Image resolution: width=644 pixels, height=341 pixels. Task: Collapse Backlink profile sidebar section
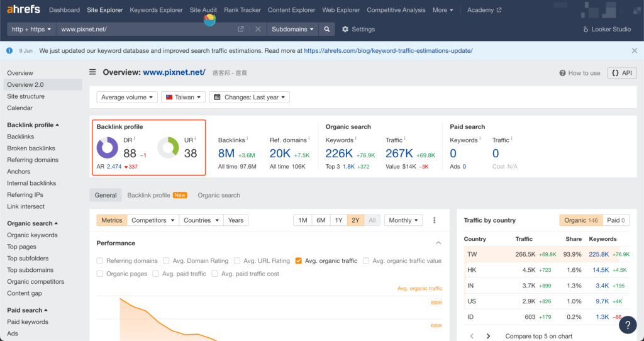pos(33,125)
